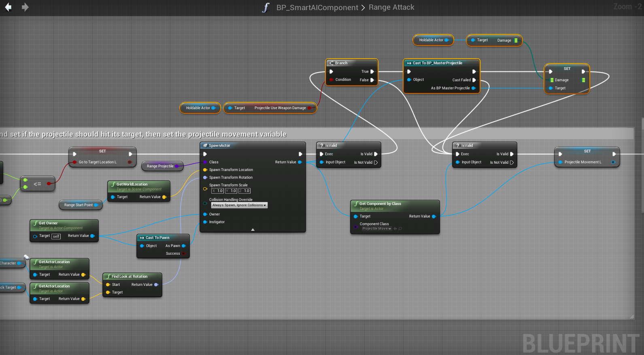The height and width of the screenshot is (355, 644).
Task: Click the forward navigation arrow
Action: pos(25,7)
